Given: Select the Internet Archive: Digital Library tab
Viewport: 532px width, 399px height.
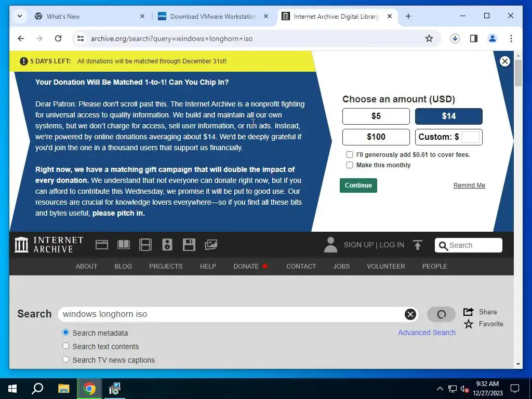Looking at the screenshot, I should (x=336, y=16).
